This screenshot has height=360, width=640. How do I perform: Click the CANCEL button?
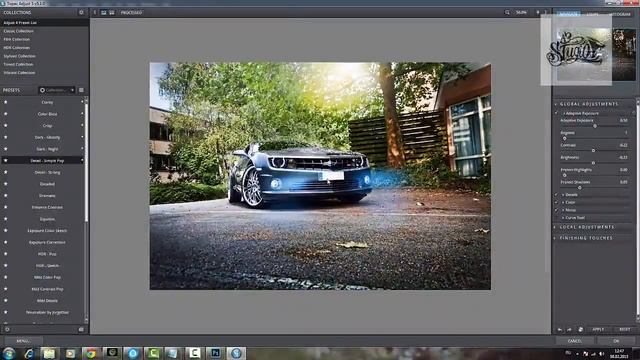(575, 341)
